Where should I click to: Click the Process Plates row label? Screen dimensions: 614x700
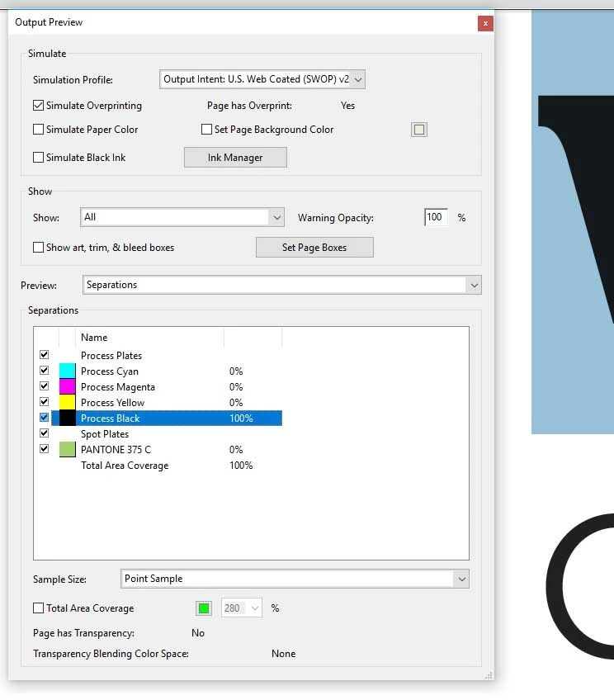click(x=111, y=356)
